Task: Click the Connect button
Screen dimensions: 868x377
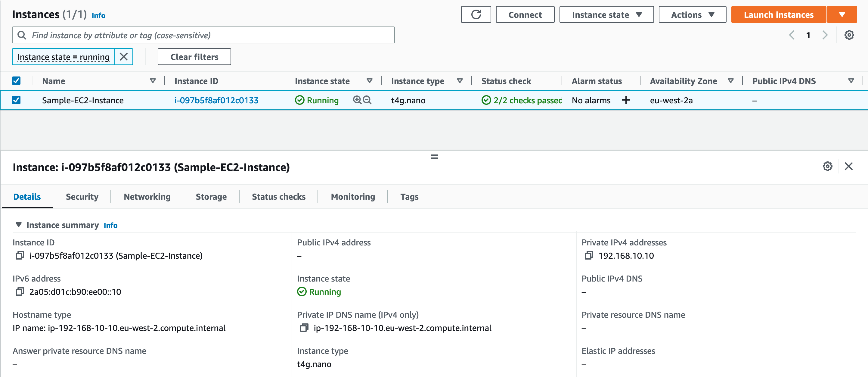Action: click(x=525, y=14)
